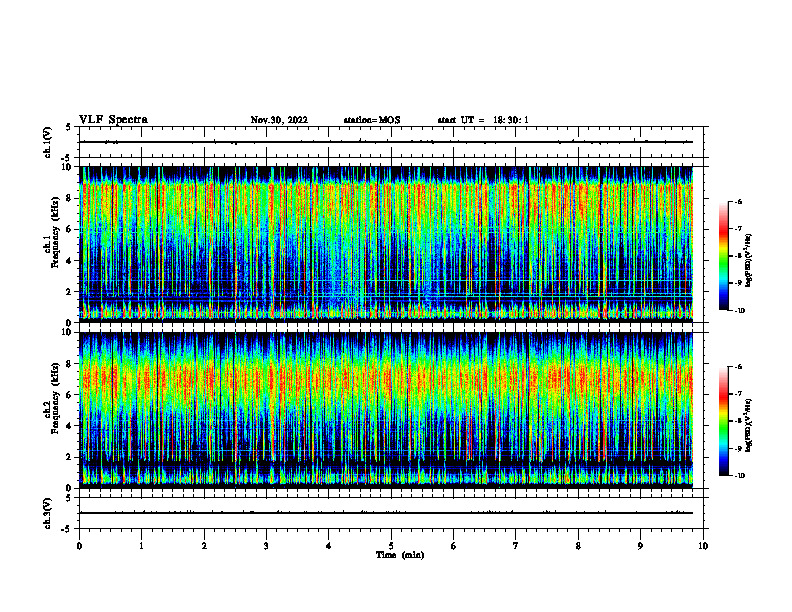Click the time axis tick label '0'

(x=79, y=546)
